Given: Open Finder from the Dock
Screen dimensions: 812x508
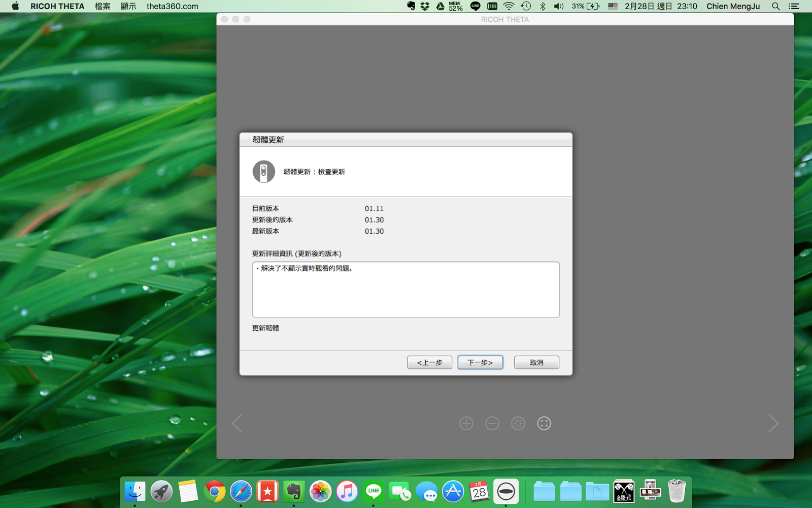Looking at the screenshot, I should (x=135, y=491).
